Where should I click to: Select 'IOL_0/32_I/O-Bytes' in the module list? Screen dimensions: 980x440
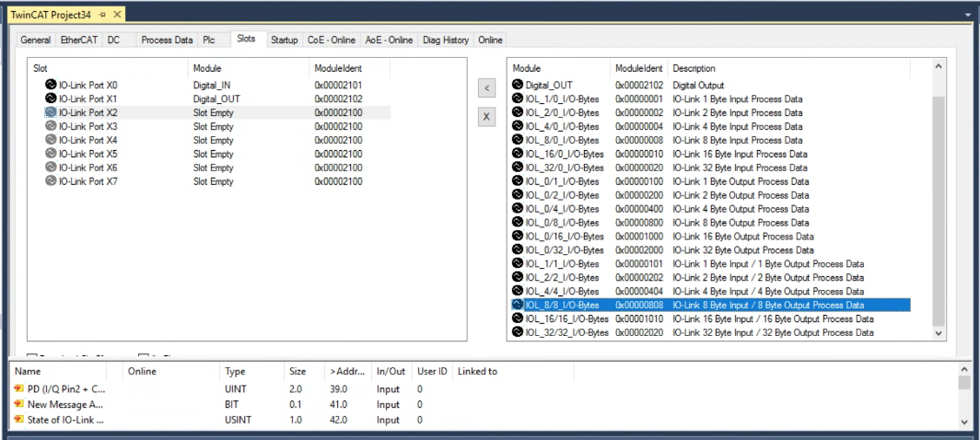[711, 250]
